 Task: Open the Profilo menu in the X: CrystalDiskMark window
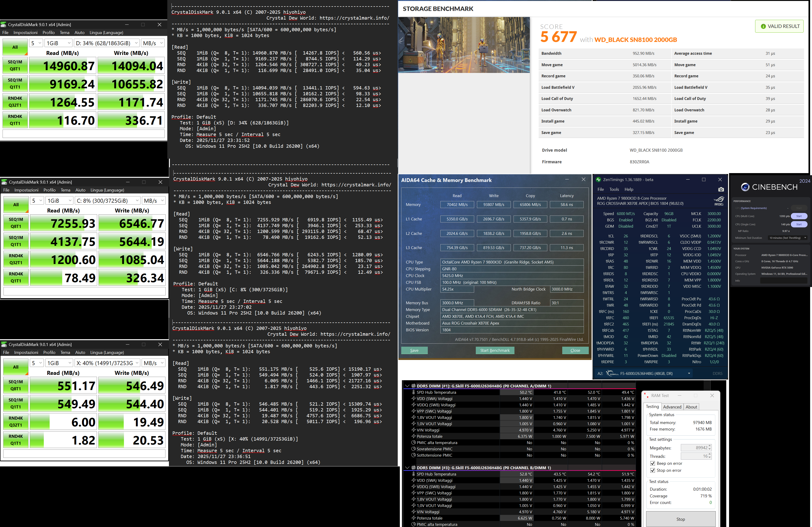(x=49, y=353)
